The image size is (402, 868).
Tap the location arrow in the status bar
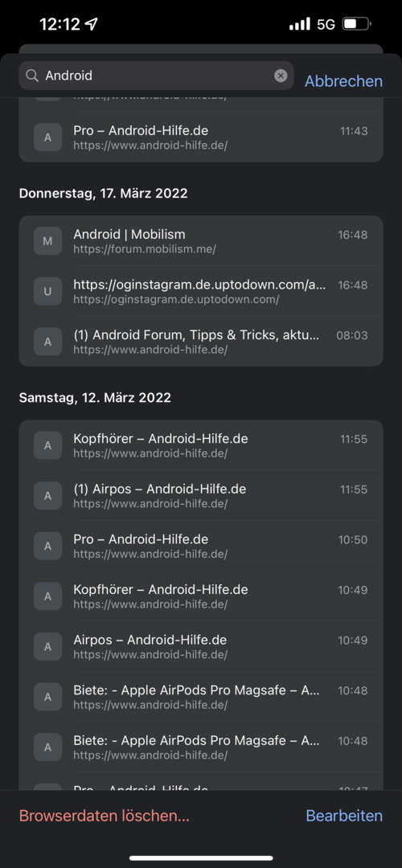click(91, 24)
